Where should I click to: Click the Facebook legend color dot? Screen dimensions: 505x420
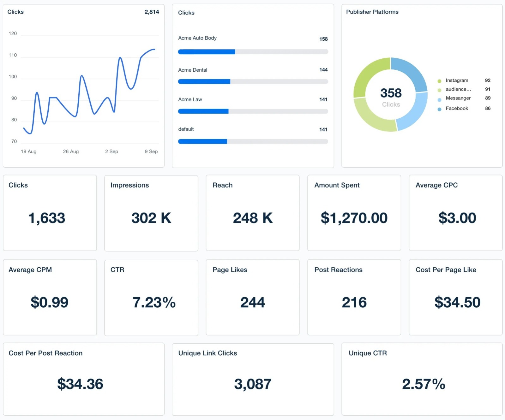(439, 109)
